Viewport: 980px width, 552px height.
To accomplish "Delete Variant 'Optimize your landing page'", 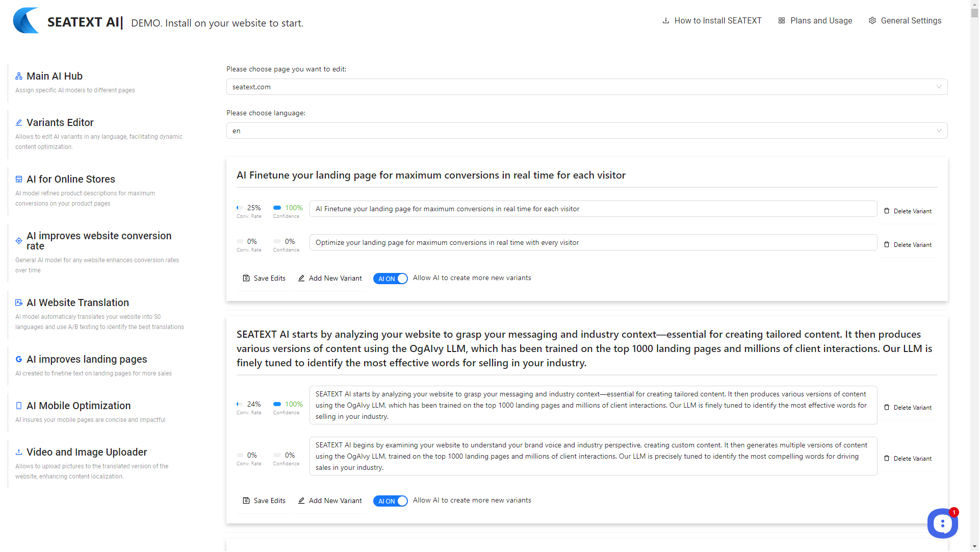I will (x=908, y=245).
